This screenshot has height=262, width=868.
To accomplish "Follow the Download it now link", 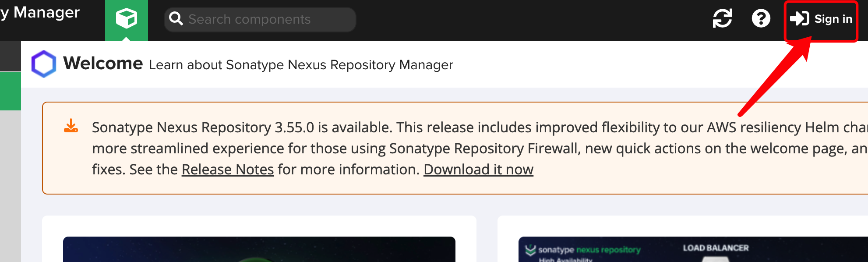I will (478, 170).
